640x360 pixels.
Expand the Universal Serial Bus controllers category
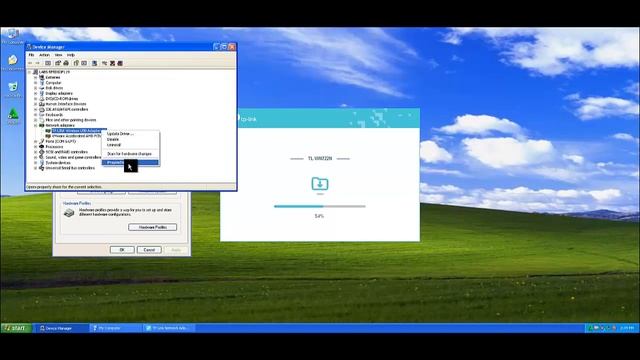(x=36, y=168)
